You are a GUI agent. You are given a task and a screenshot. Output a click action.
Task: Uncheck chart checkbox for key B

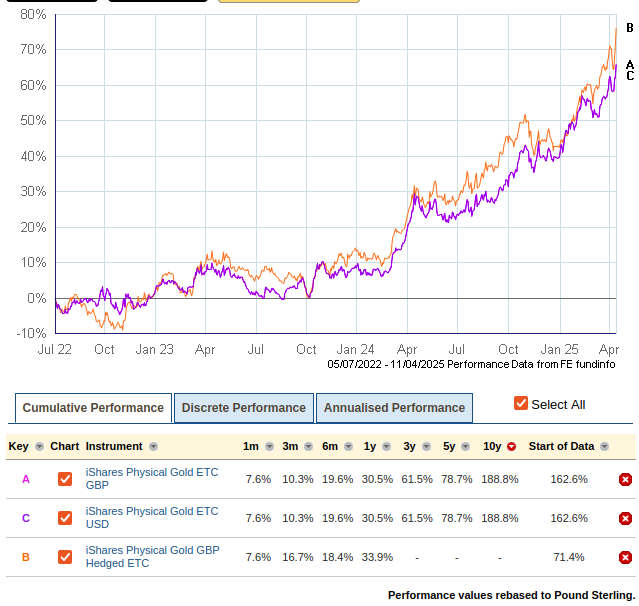tap(65, 557)
